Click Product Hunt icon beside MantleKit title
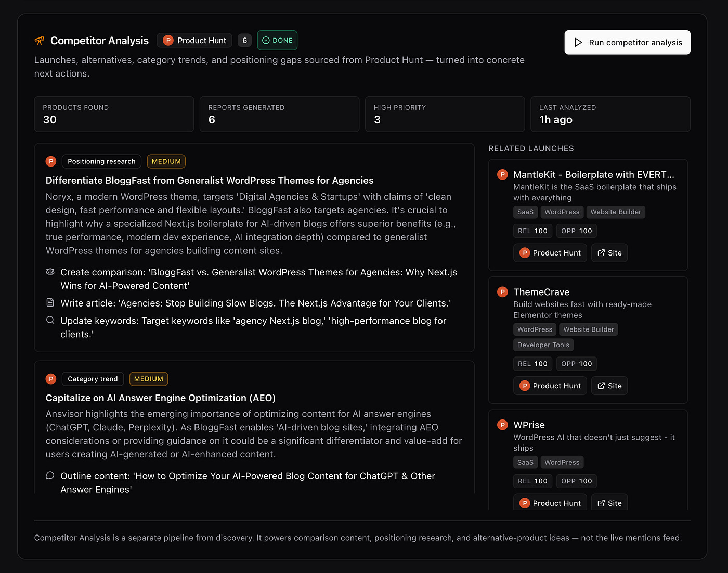Screen dimensions: 728x573 [x=502, y=174]
